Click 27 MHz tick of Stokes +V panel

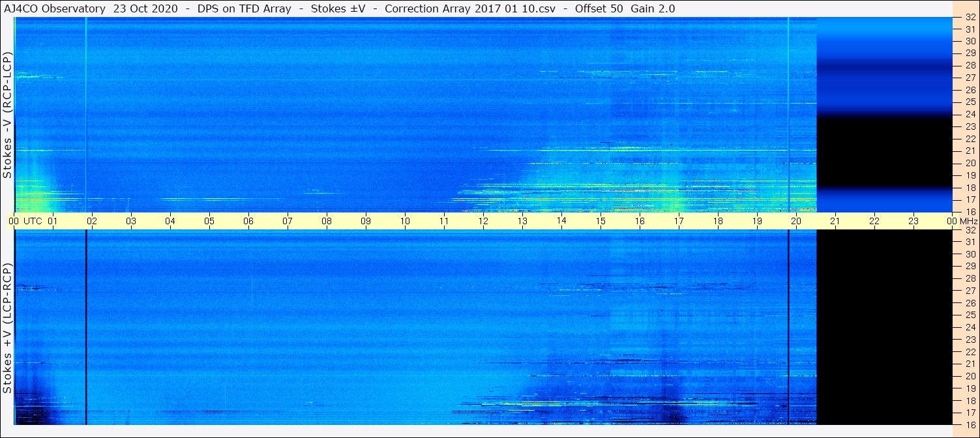pyautogui.click(x=970, y=291)
